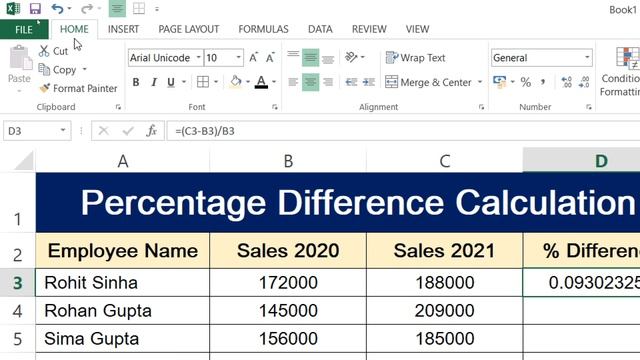The height and width of the screenshot is (360, 640).
Task: Decrease font size with the smaller A icon
Action: pyautogui.click(x=270, y=58)
